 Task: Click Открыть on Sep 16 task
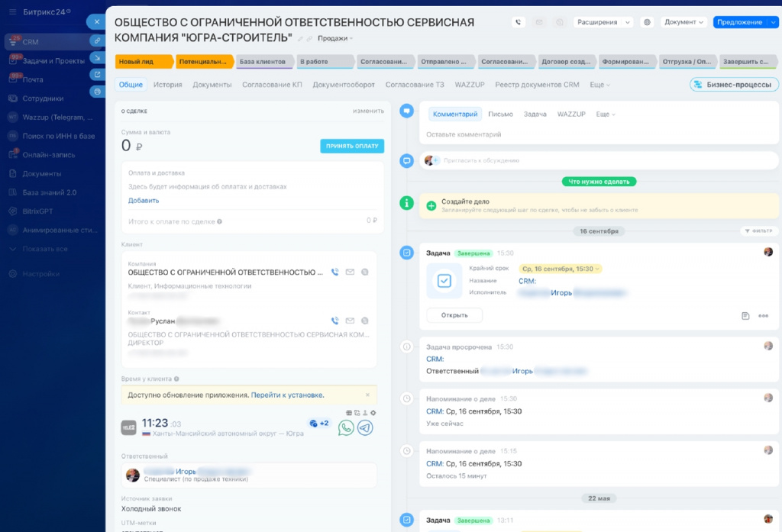pos(454,315)
